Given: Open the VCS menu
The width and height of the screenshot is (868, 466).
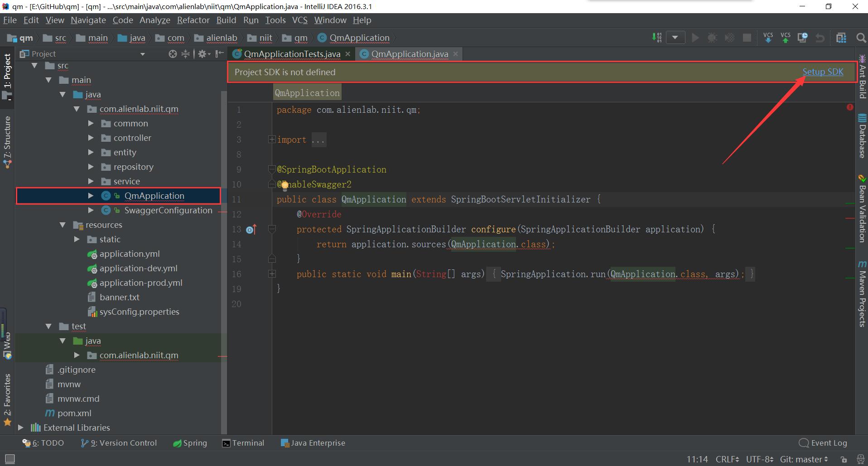Looking at the screenshot, I should coord(299,20).
